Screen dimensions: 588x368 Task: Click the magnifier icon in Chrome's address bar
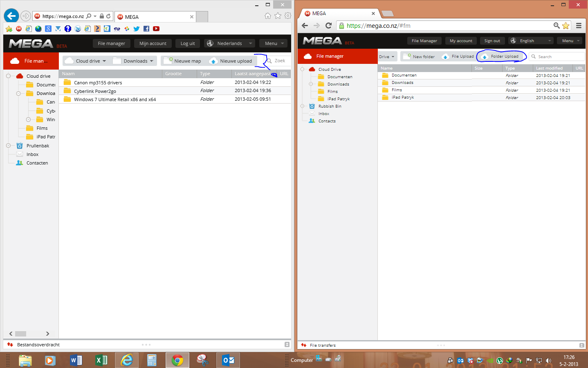[x=557, y=25]
